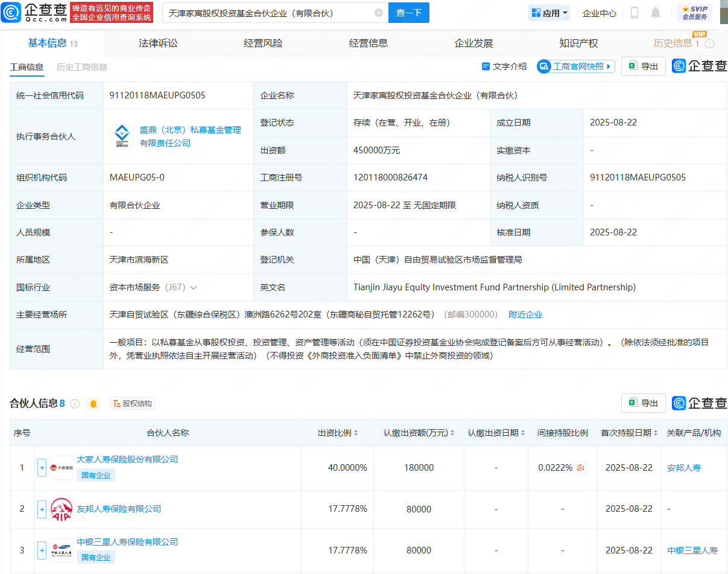Open 附近企业 link
This screenshot has width=728, height=574.
tap(525, 314)
